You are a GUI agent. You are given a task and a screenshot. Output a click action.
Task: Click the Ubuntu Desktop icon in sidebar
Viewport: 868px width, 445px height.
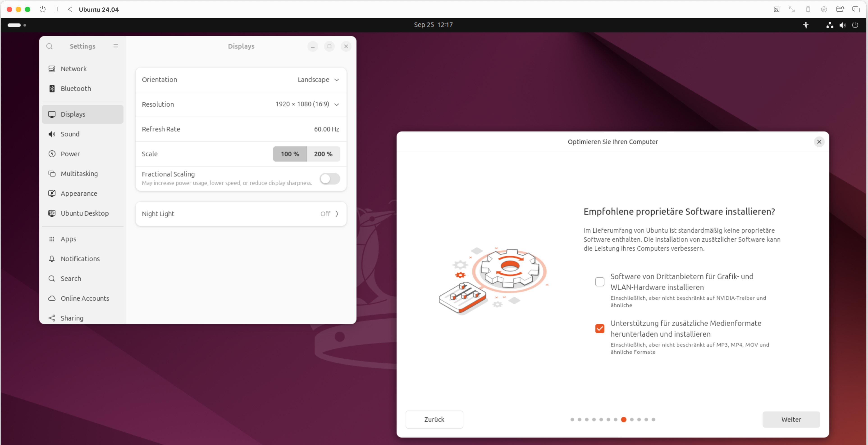coord(52,213)
